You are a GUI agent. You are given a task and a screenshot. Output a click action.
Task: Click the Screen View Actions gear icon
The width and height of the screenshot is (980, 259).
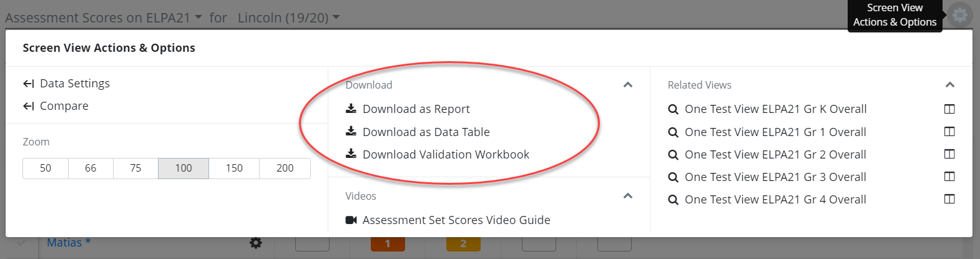point(960,14)
